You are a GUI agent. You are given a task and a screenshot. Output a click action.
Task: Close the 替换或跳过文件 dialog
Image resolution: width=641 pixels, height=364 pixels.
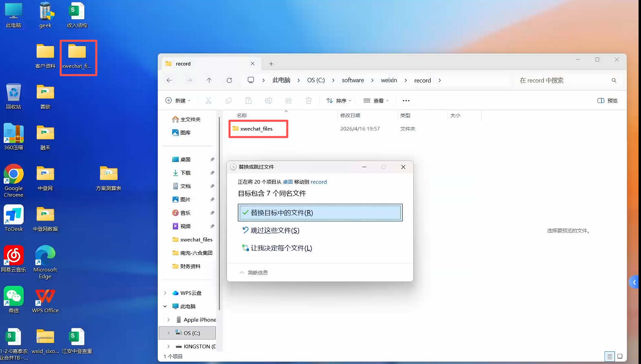tap(403, 167)
